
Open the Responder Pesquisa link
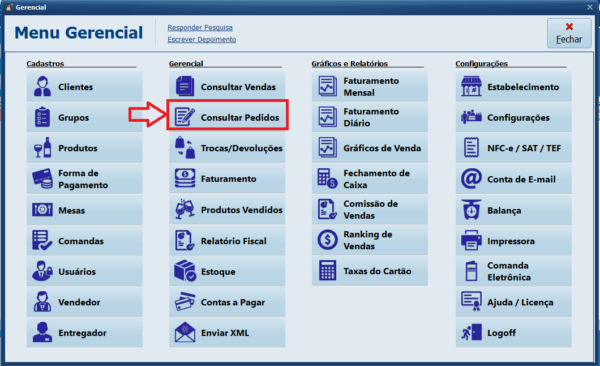pyautogui.click(x=200, y=28)
